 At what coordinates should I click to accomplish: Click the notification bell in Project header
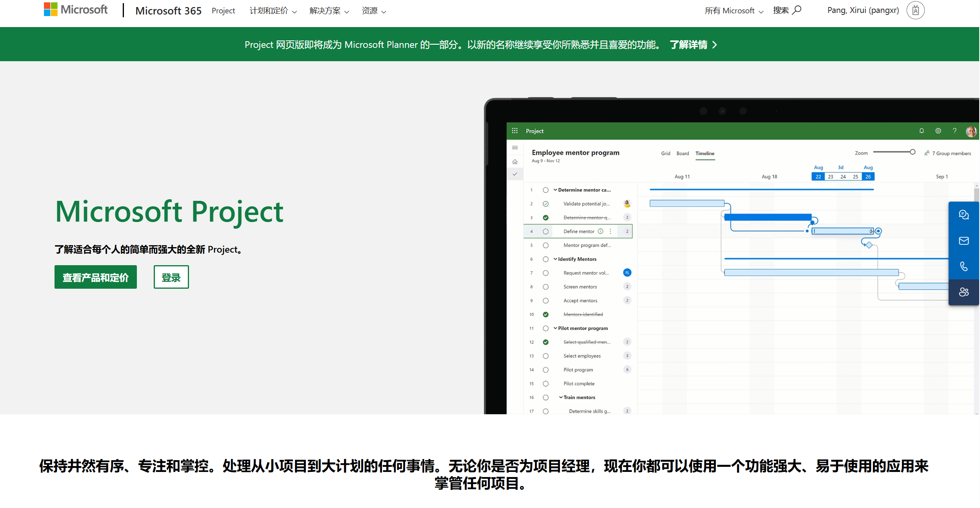pos(922,131)
